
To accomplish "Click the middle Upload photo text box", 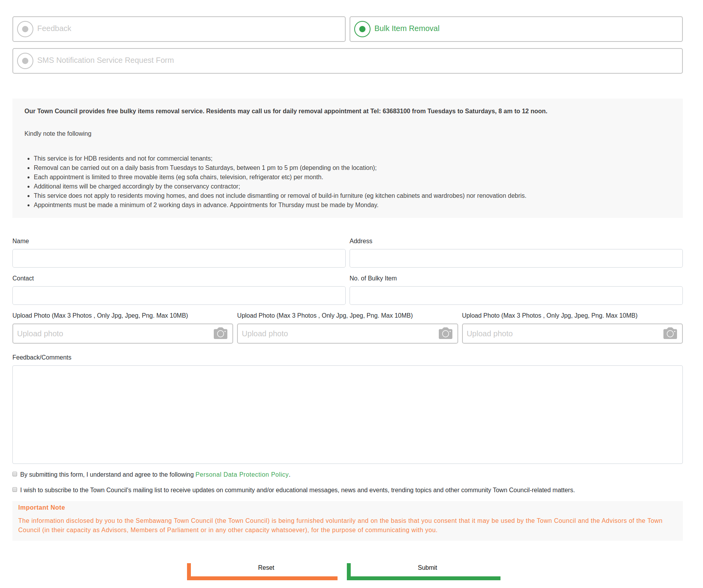I will (338, 334).
